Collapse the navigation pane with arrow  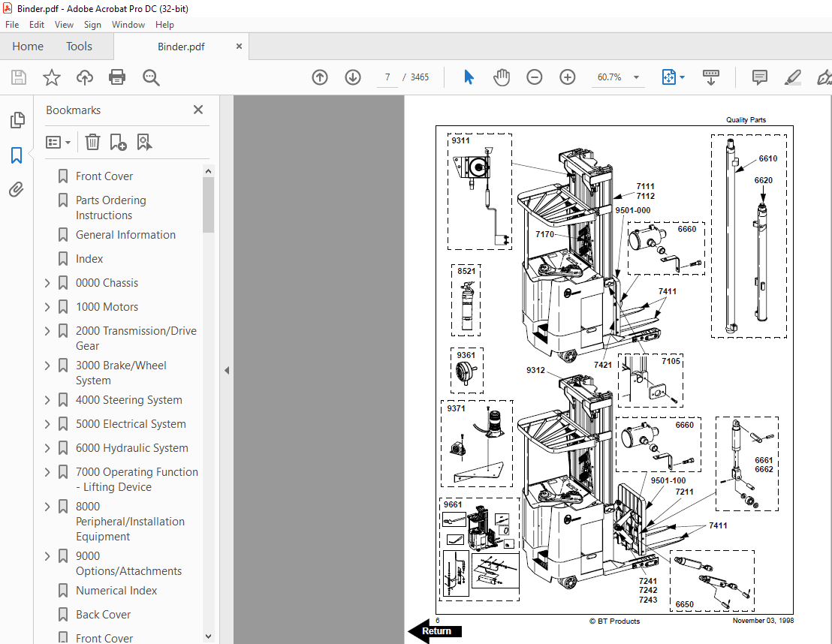click(x=227, y=370)
